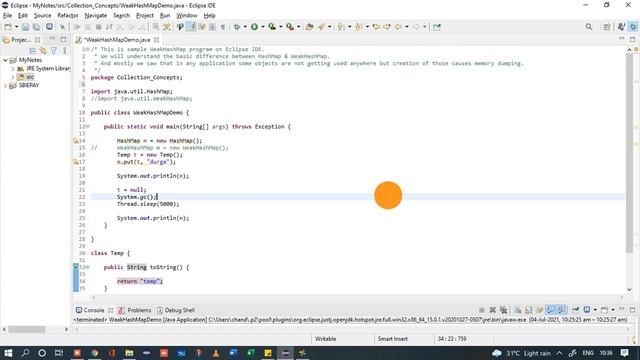The image size is (640, 360).
Task: Toggle Mark Occurrences in the toolbar
Action: 191,27
